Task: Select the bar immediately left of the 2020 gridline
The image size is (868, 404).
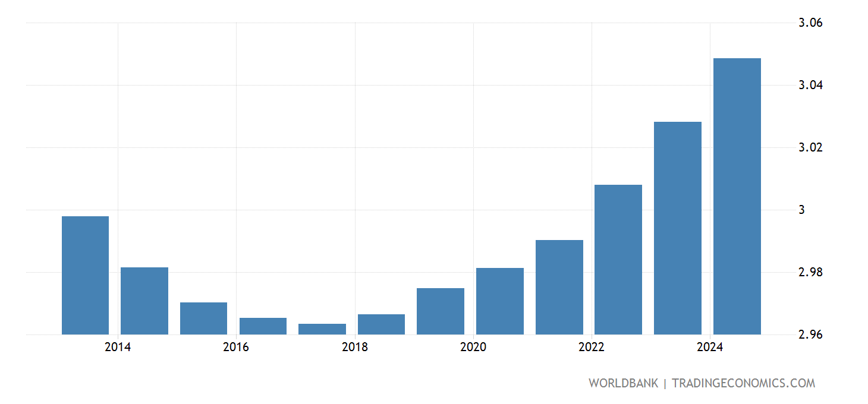Action: pyautogui.click(x=441, y=311)
